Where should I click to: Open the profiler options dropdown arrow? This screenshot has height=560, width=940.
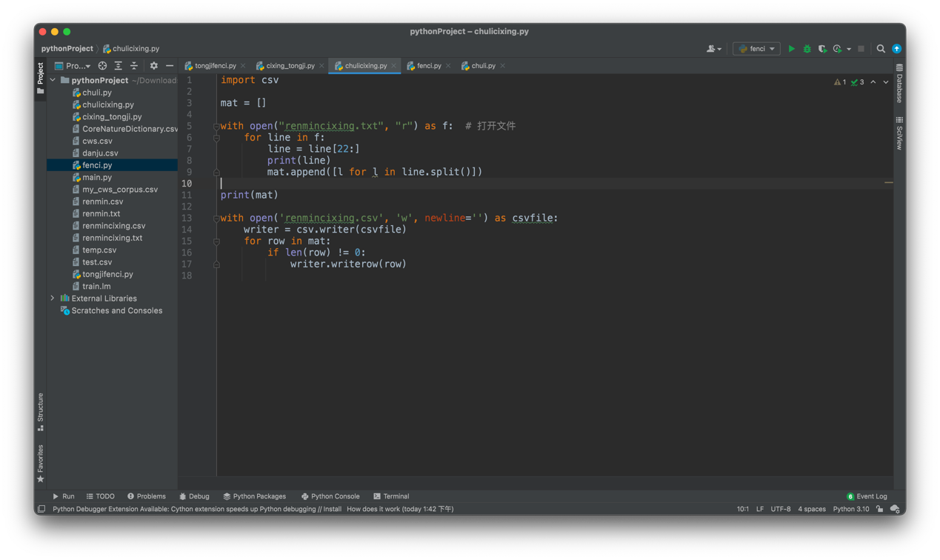pyautogui.click(x=849, y=49)
